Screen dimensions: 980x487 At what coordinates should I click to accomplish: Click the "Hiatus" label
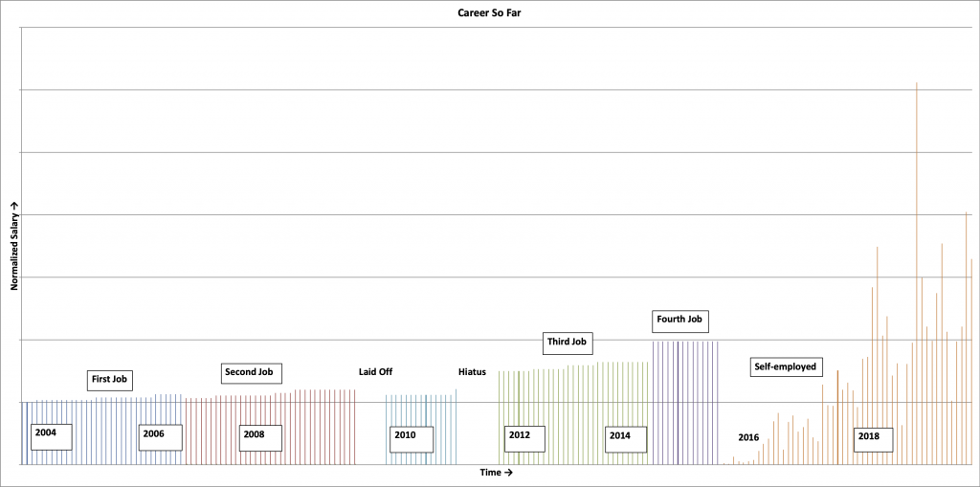point(472,372)
